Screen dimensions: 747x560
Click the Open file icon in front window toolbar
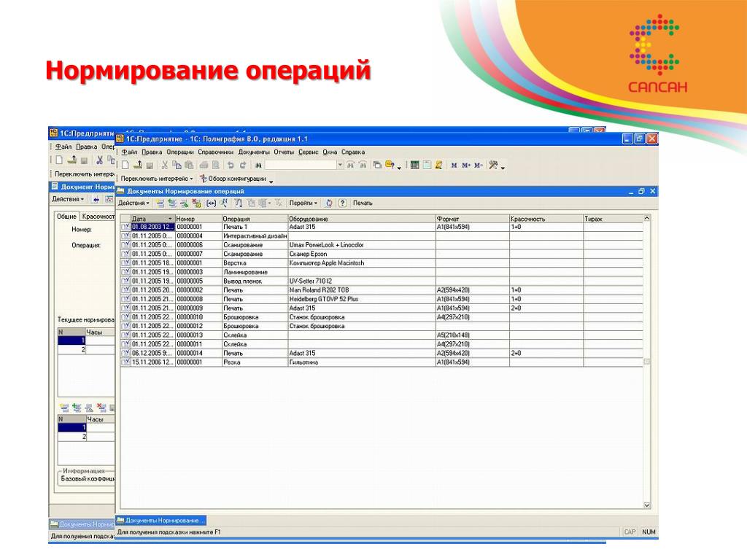(138, 166)
